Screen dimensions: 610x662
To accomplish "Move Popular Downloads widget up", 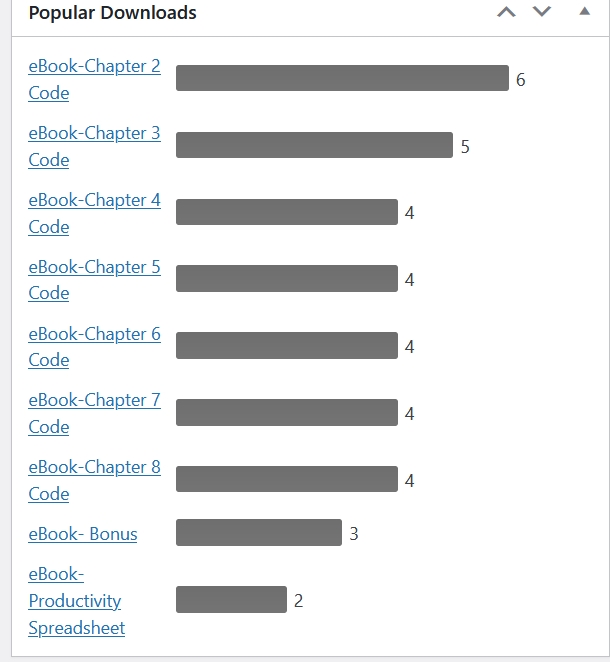I will (506, 13).
